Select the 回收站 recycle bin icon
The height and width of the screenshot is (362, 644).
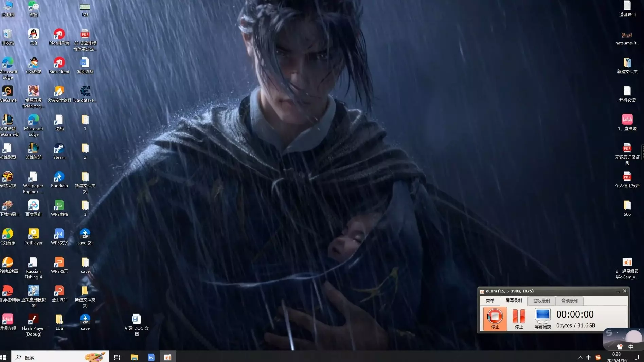pos(8,37)
